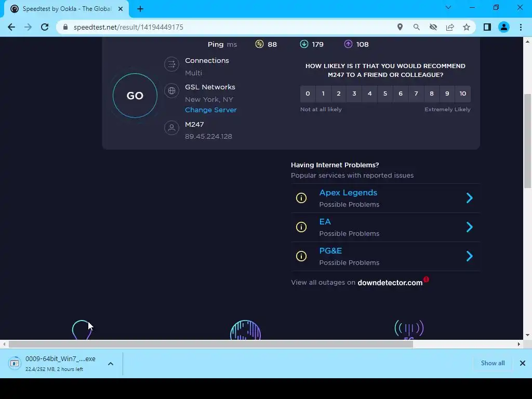This screenshot has height=399, width=532.
Task: Click the crossed-out eye icon in address bar
Action: 433,27
